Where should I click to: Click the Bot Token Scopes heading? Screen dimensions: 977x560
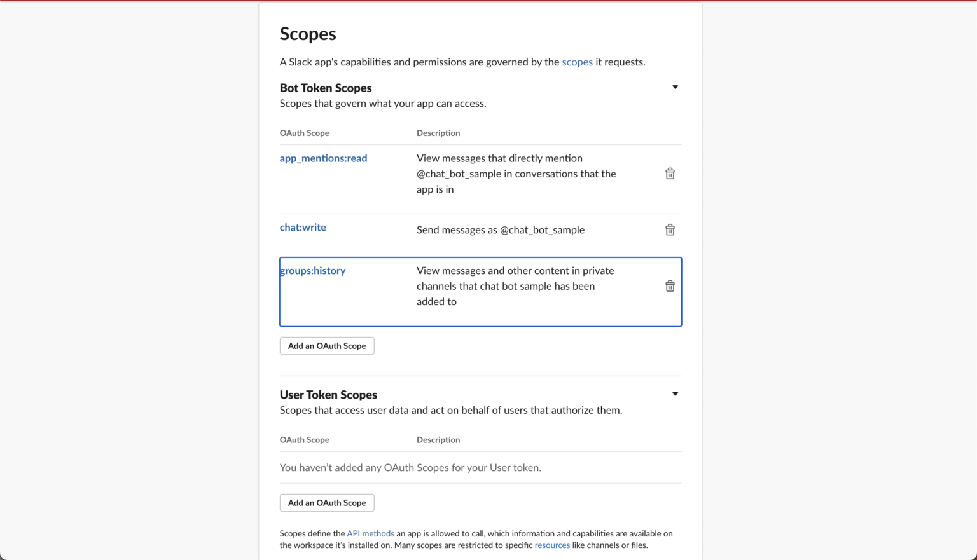[x=326, y=88]
